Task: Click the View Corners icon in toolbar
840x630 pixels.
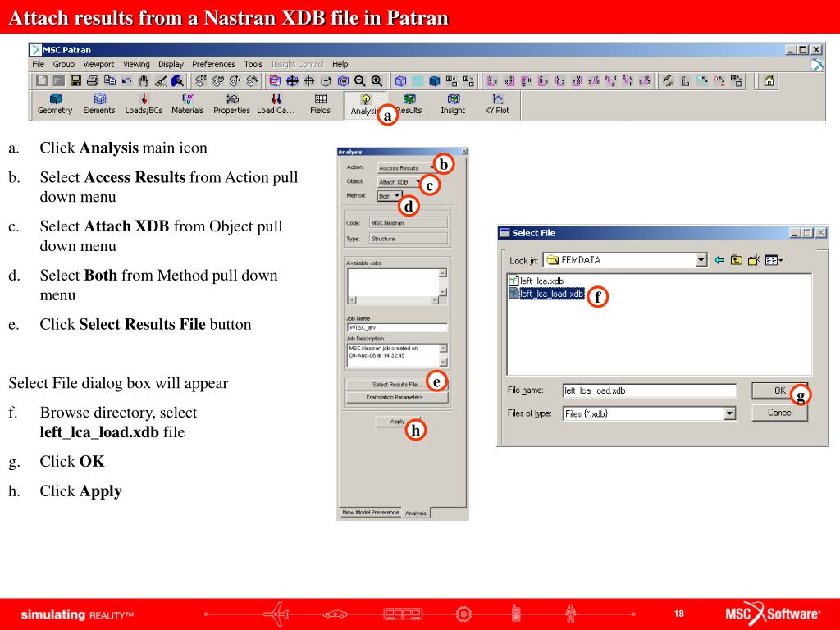Action: [x=275, y=81]
